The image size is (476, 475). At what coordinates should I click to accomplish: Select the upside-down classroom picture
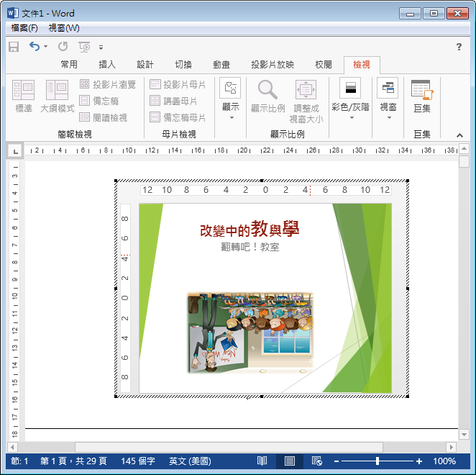pyautogui.click(x=250, y=332)
